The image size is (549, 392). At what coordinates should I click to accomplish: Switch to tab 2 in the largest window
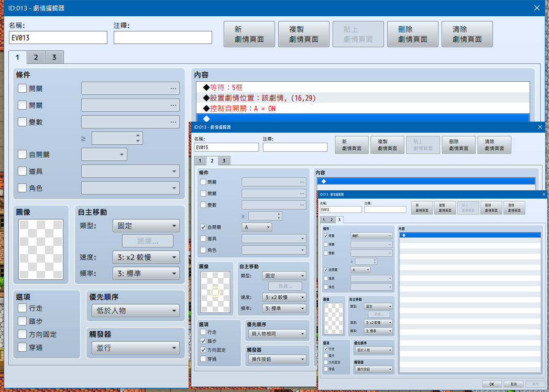[36, 57]
